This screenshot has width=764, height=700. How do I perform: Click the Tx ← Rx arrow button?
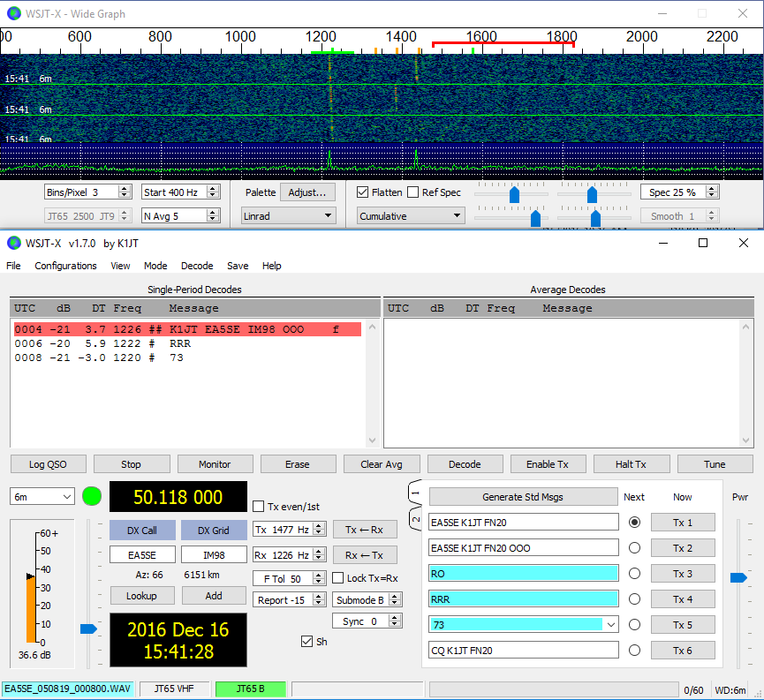pos(365,530)
